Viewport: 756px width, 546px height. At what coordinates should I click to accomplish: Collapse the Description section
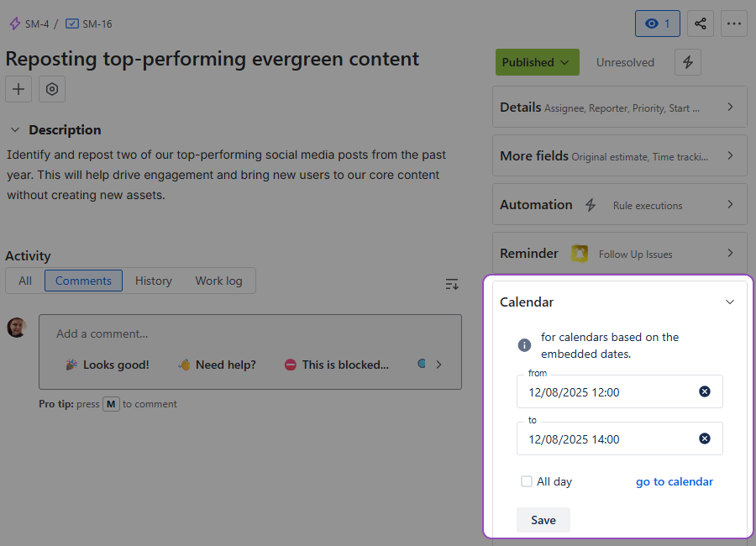(15, 130)
